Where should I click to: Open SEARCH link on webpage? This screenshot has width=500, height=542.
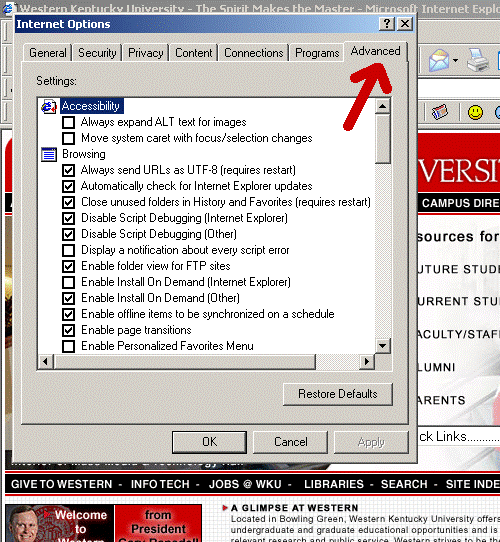pos(404,484)
